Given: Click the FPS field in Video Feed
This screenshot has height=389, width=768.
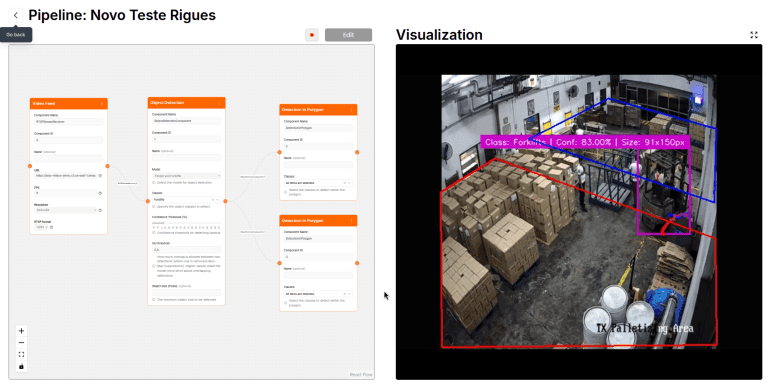Looking at the screenshot, I should 65,193.
